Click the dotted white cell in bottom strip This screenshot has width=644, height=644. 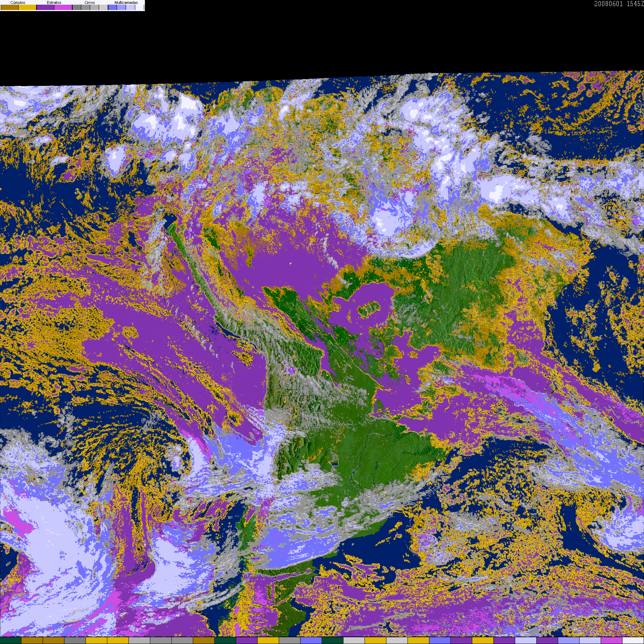(633, 640)
